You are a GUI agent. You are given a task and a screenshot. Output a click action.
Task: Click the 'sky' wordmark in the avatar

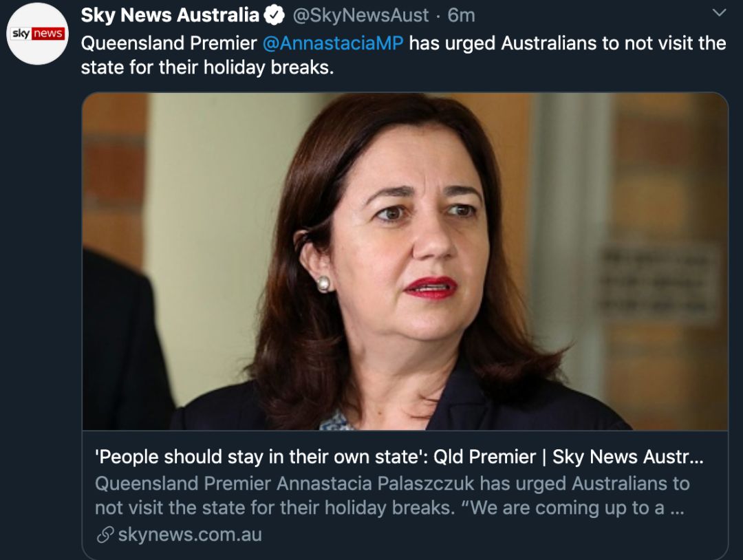[21, 34]
